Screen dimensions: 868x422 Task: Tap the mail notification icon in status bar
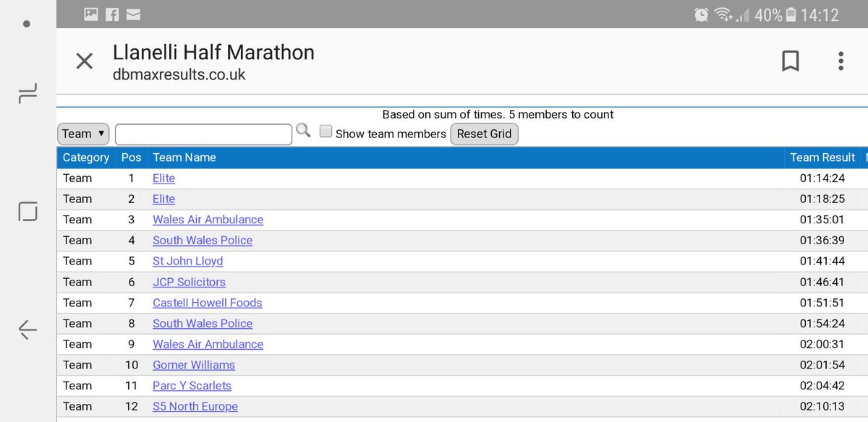pos(133,14)
